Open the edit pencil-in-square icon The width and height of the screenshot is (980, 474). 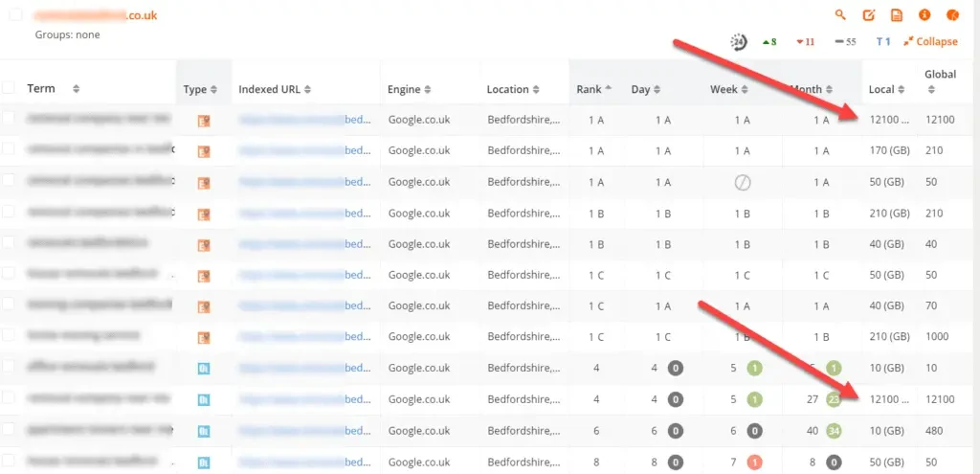point(868,15)
